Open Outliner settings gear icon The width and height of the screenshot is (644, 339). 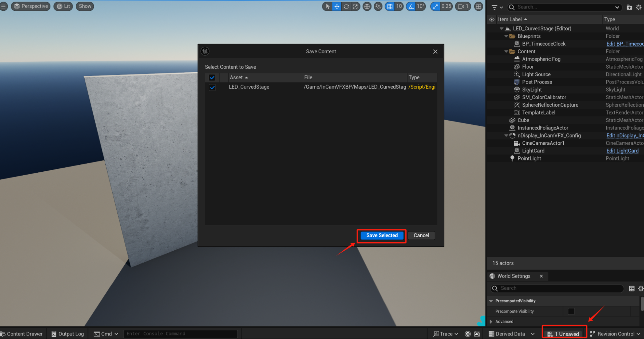point(639,7)
